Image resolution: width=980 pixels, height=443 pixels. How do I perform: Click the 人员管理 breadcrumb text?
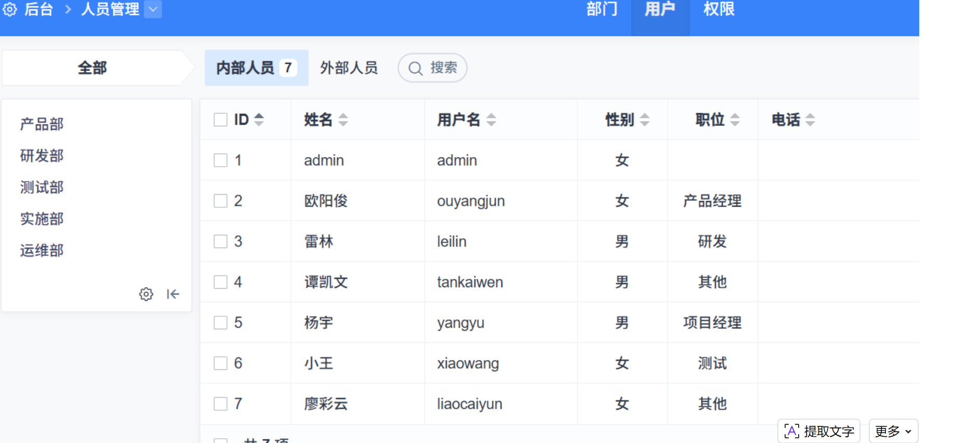110,9
